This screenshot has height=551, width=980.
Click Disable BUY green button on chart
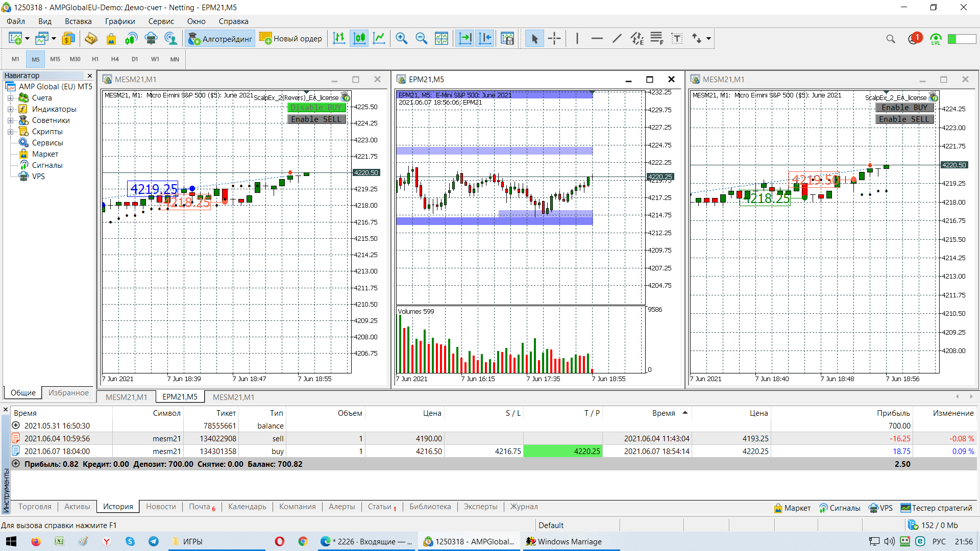[x=316, y=108]
